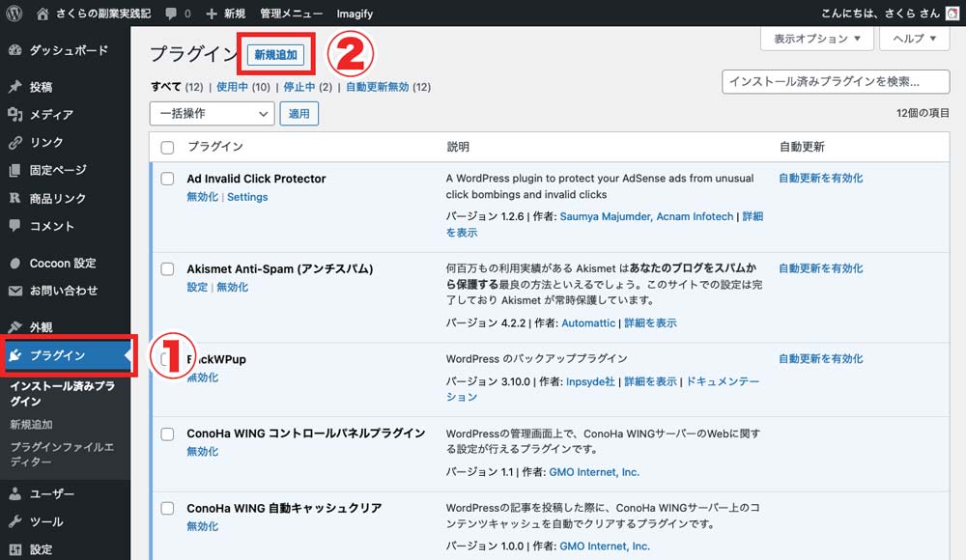The image size is (966, 560).
Task: Open the Inpsyde社 author link
Action: click(591, 382)
